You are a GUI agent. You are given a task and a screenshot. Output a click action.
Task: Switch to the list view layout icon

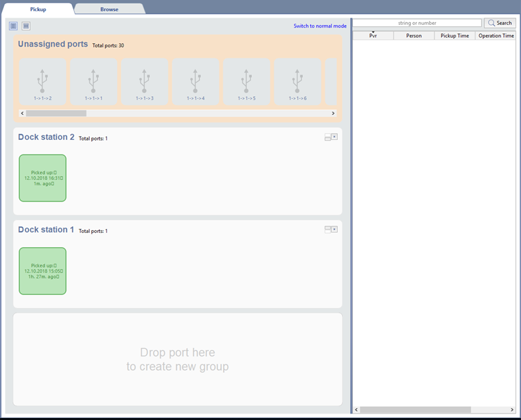tap(13, 26)
